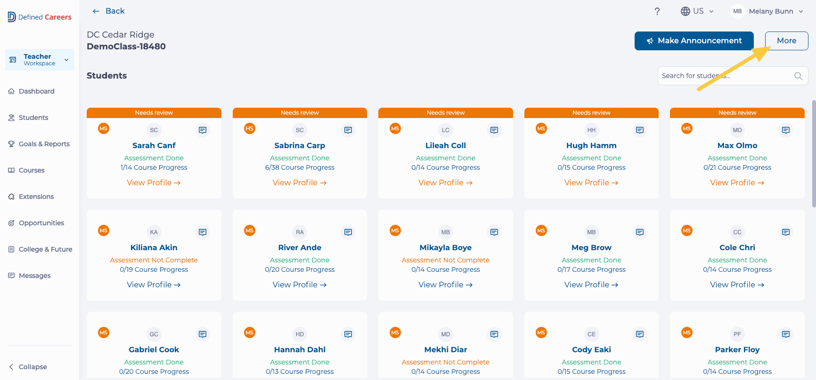Click the MO avatar on Max Olmo card

pos(737,130)
